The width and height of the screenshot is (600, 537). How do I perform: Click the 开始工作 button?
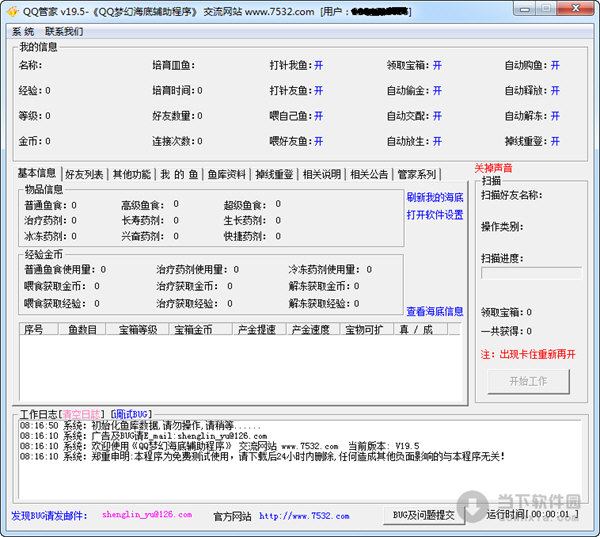(x=528, y=381)
